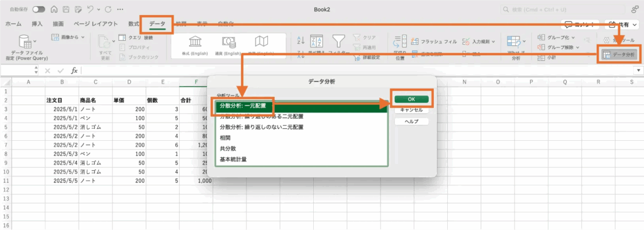Click the フラッシュ フィル button
The image size is (644, 230).
pyautogui.click(x=434, y=41)
